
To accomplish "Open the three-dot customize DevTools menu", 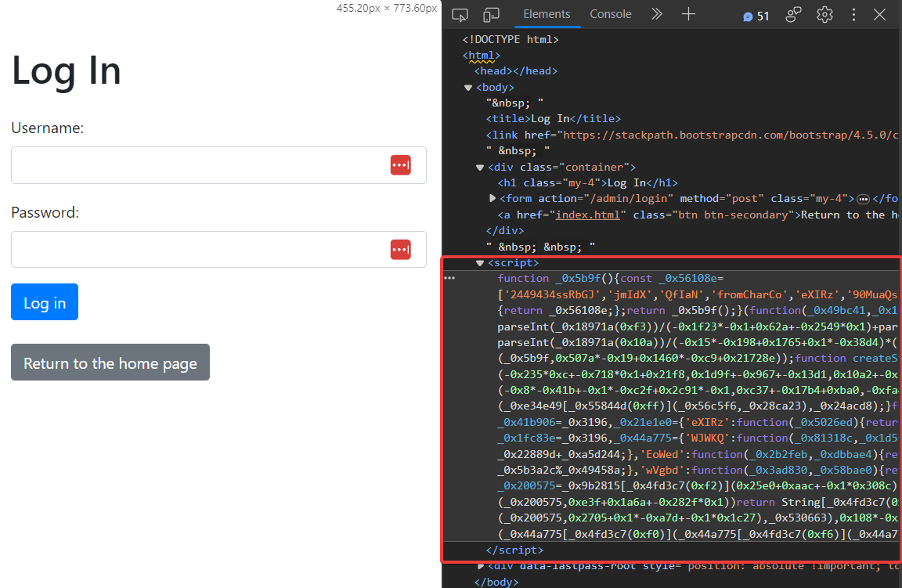I will pyautogui.click(x=853, y=15).
